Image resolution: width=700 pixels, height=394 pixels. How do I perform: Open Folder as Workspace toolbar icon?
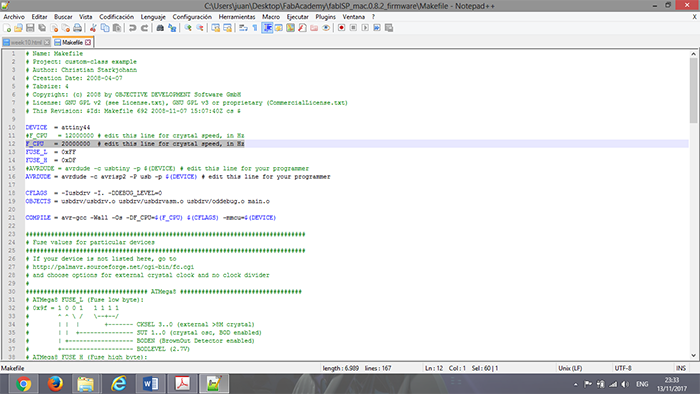point(314,28)
